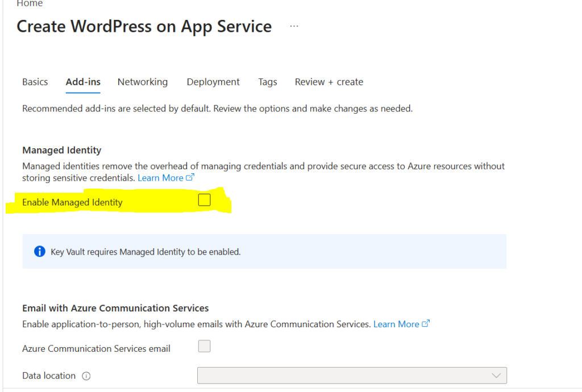Viewport: 582px width, 392px height.
Task: Click the Enable Managed Identity label
Action: [x=72, y=202]
